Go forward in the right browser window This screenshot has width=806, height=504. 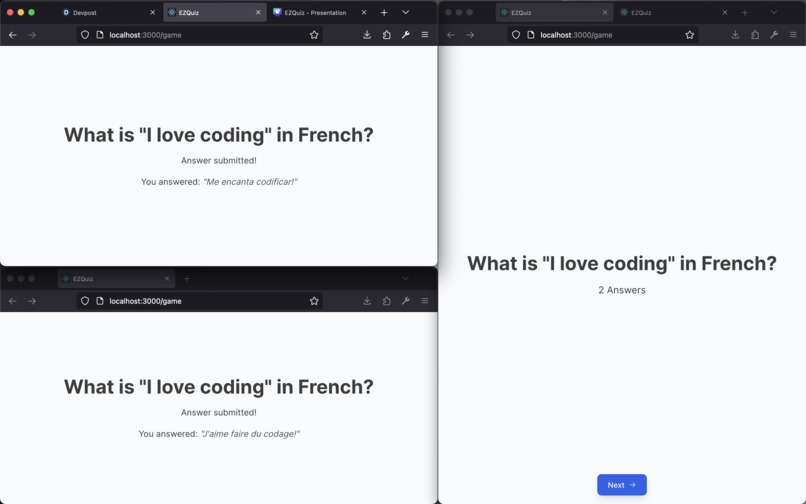click(470, 35)
